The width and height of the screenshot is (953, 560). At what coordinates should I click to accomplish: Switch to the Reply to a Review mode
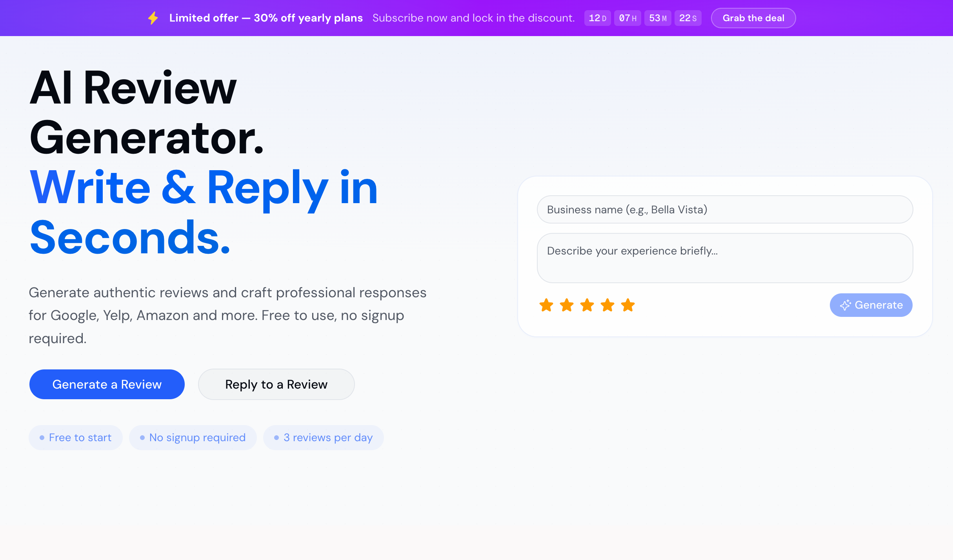tap(276, 384)
